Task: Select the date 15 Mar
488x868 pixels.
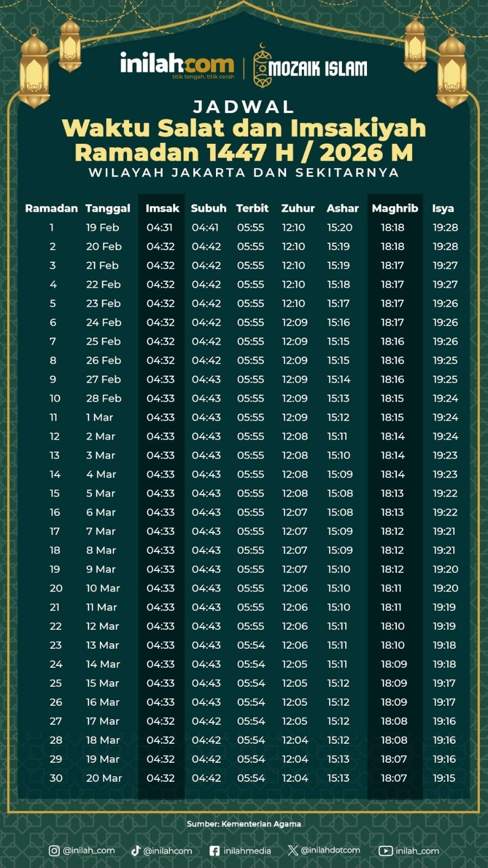Action: click(x=103, y=683)
